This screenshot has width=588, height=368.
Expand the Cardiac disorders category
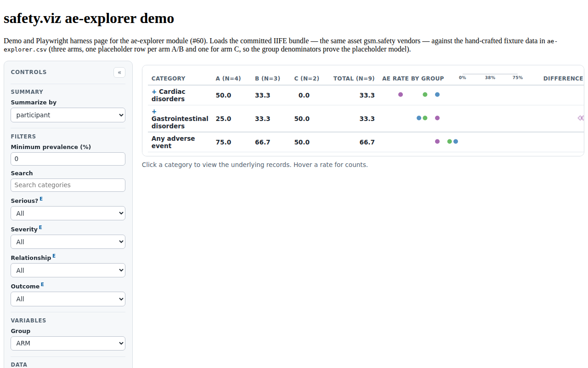(154, 92)
